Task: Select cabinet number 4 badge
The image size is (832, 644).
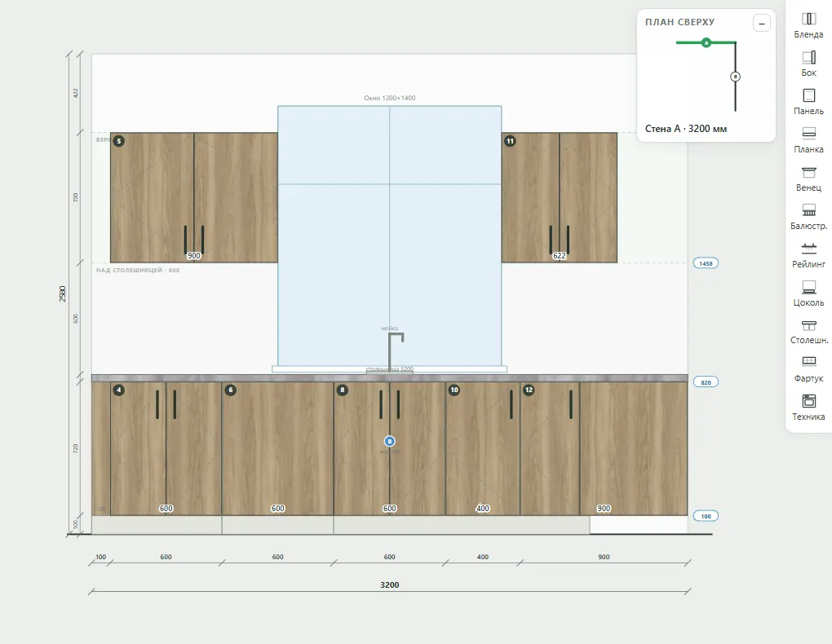Action: (x=119, y=390)
